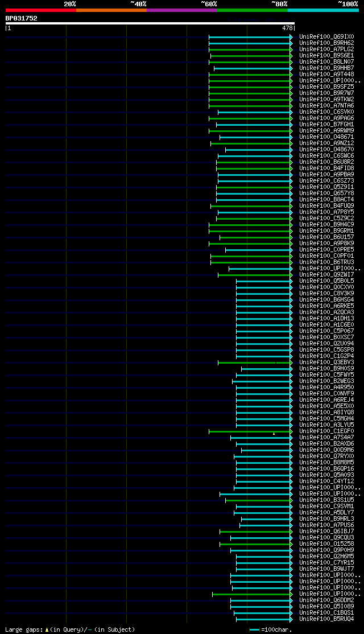Select the UniRef100_B6TRU3 label
The width and height of the screenshot is (364, 634).
pyautogui.click(x=327, y=262)
